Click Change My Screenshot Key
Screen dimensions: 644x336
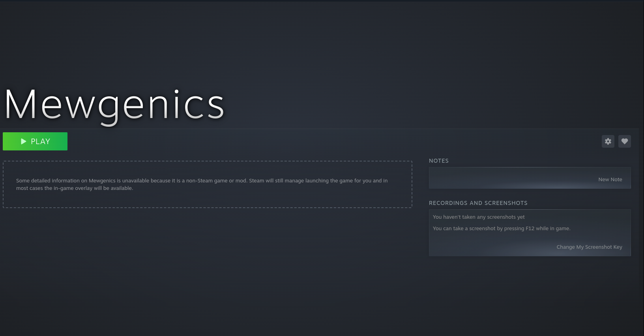click(589, 247)
